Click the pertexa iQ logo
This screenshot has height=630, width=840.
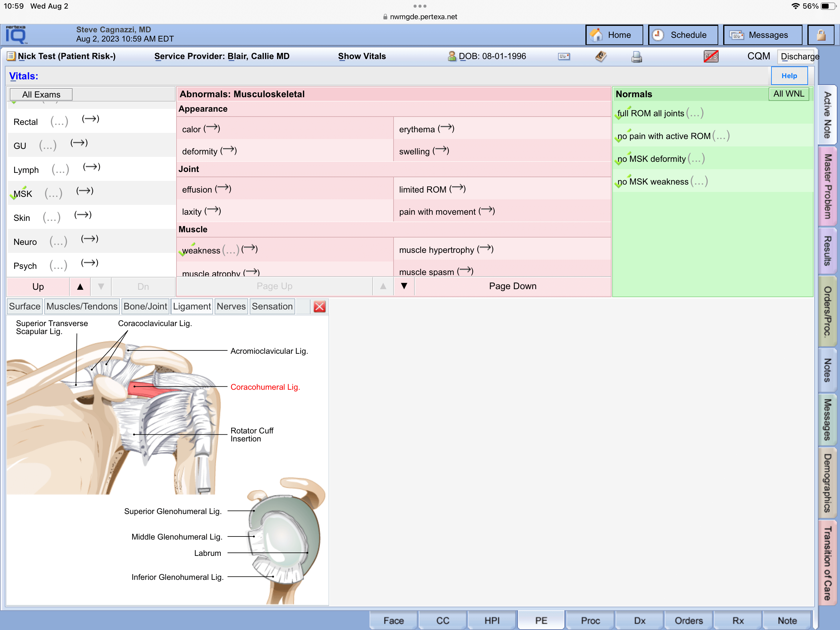[x=16, y=35]
